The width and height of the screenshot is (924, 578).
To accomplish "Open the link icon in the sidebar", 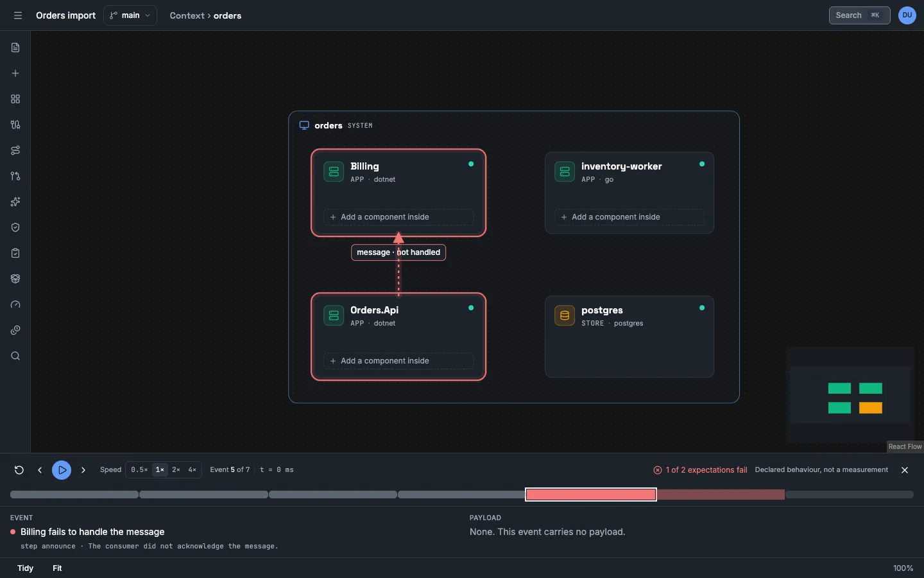I will click(15, 330).
